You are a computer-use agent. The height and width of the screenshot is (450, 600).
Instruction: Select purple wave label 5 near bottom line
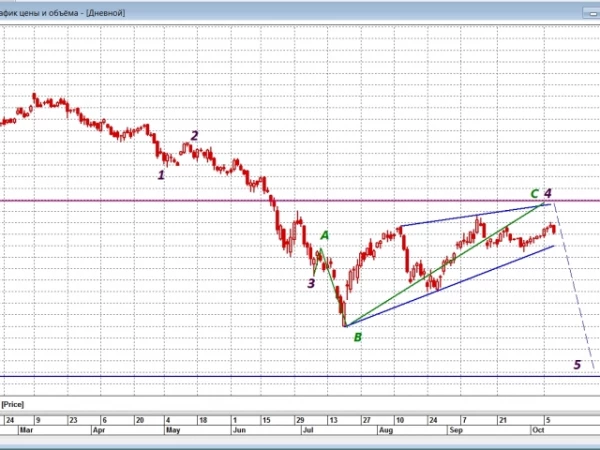pyautogui.click(x=577, y=365)
